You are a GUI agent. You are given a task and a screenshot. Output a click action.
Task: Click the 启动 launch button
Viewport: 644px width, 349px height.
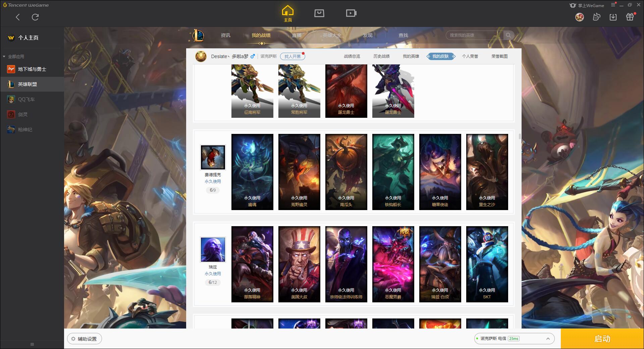pos(602,339)
